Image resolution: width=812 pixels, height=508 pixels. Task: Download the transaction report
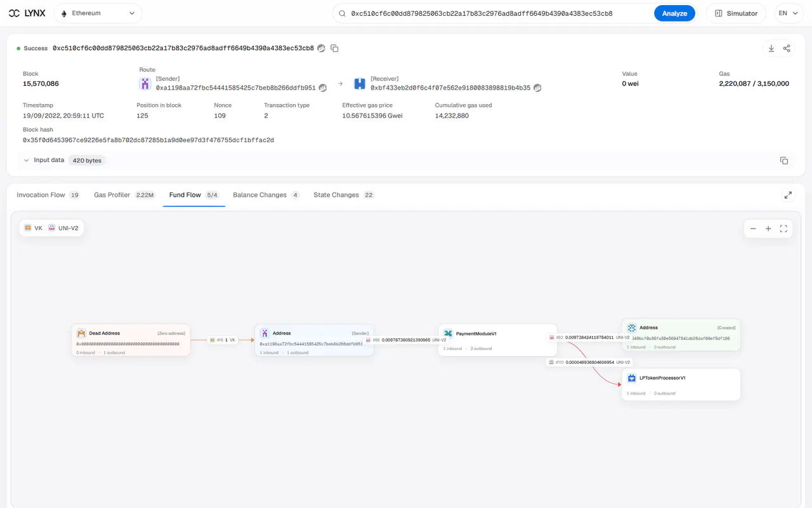(771, 48)
